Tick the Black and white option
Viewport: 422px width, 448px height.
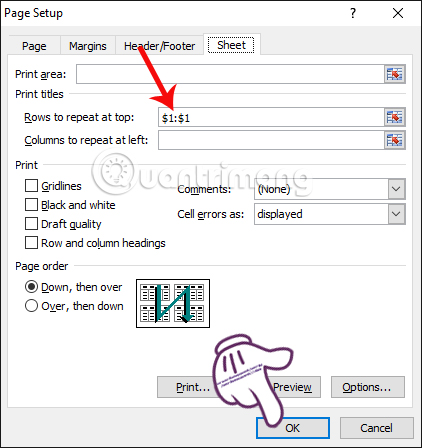(31, 205)
